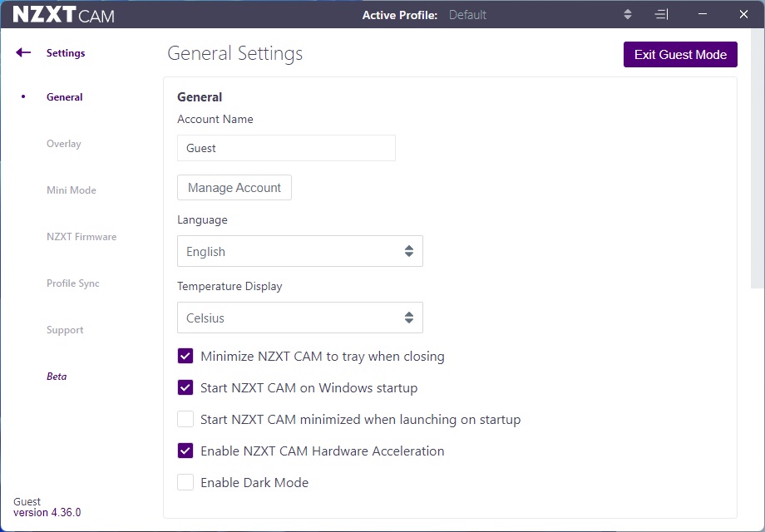Viewport: 765px width, 532px height.
Task: Disable Start NZXT CAM on Windows startup
Action: [185, 388]
